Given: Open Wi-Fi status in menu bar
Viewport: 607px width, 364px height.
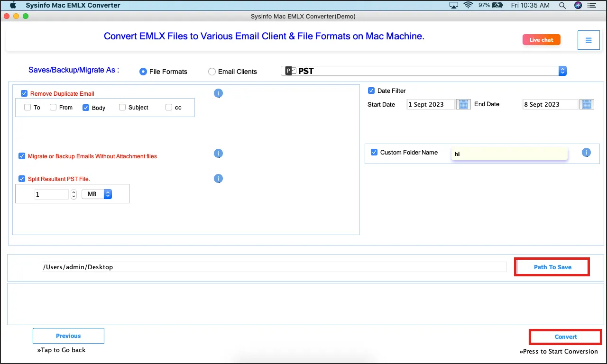Looking at the screenshot, I should pyautogui.click(x=469, y=5).
